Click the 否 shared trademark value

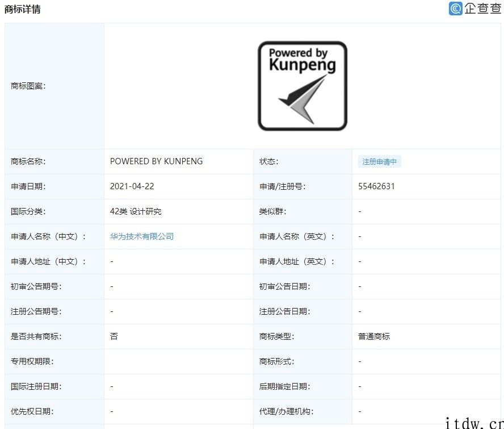(x=114, y=336)
